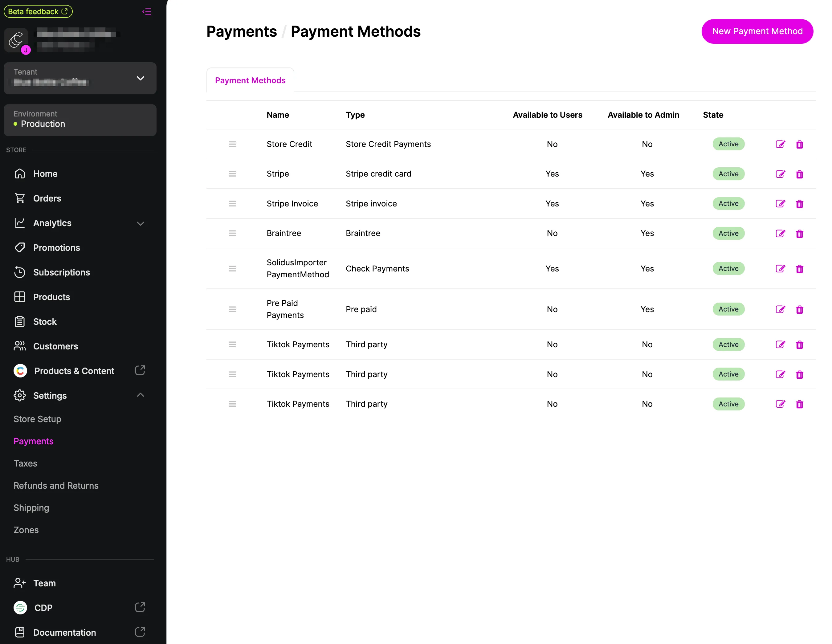832x644 pixels.
Task: Open Zones settings
Action: click(26, 530)
